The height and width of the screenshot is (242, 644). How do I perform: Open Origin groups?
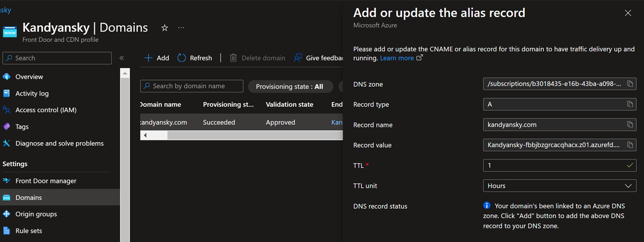[x=36, y=214]
